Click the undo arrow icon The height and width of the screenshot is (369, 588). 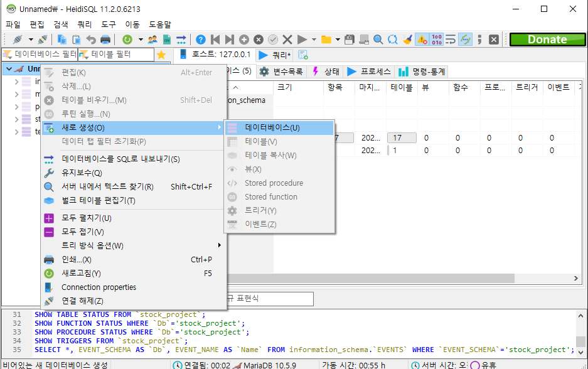[x=91, y=40]
